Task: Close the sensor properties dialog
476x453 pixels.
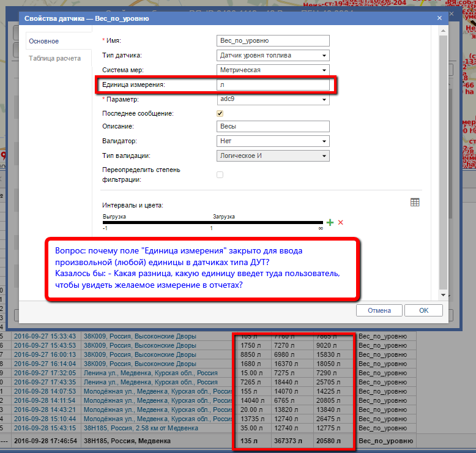Action: point(439,18)
